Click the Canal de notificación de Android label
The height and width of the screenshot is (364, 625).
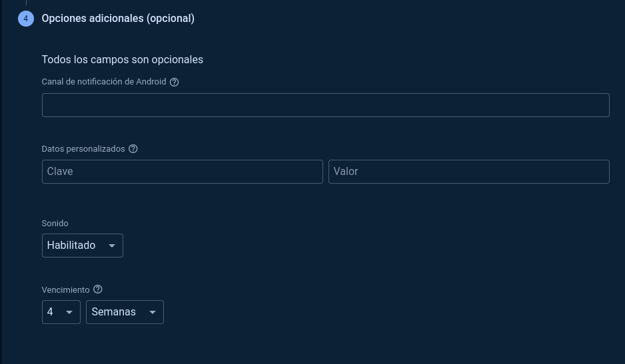[103, 82]
